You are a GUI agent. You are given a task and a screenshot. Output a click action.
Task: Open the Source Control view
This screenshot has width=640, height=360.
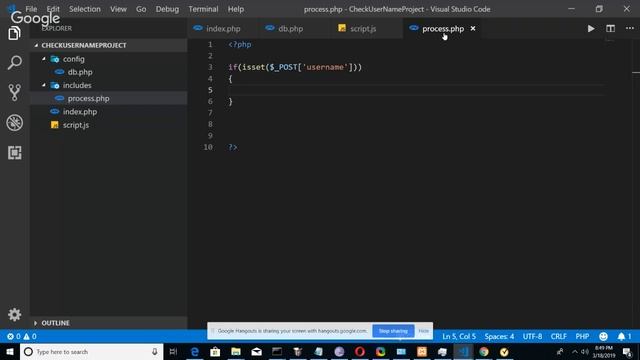[14, 93]
